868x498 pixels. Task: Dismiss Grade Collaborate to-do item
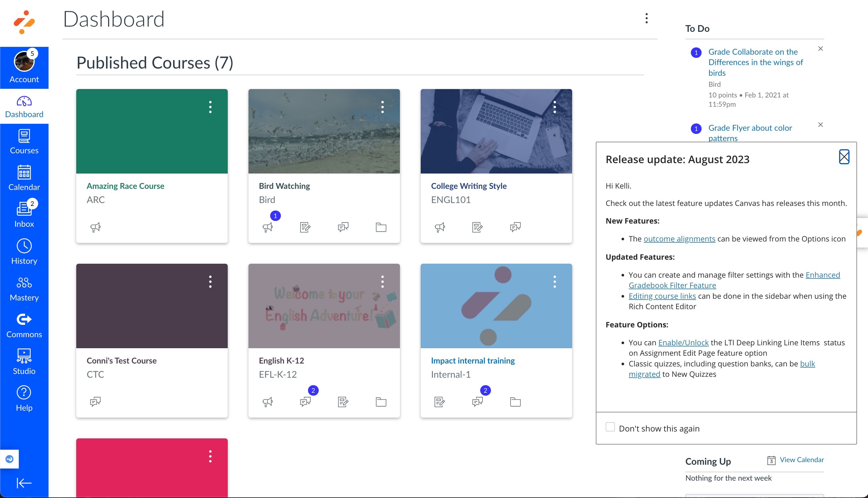point(820,49)
